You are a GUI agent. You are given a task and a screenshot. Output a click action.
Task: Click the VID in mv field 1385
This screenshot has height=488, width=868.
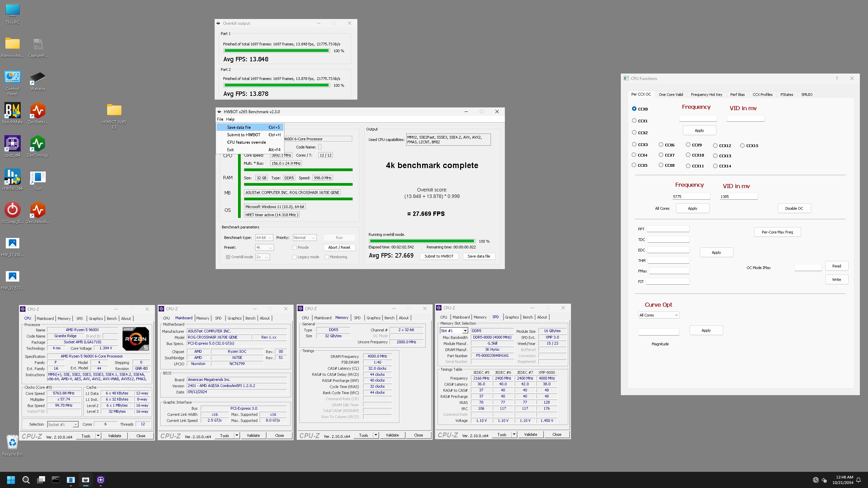pyautogui.click(x=738, y=197)
